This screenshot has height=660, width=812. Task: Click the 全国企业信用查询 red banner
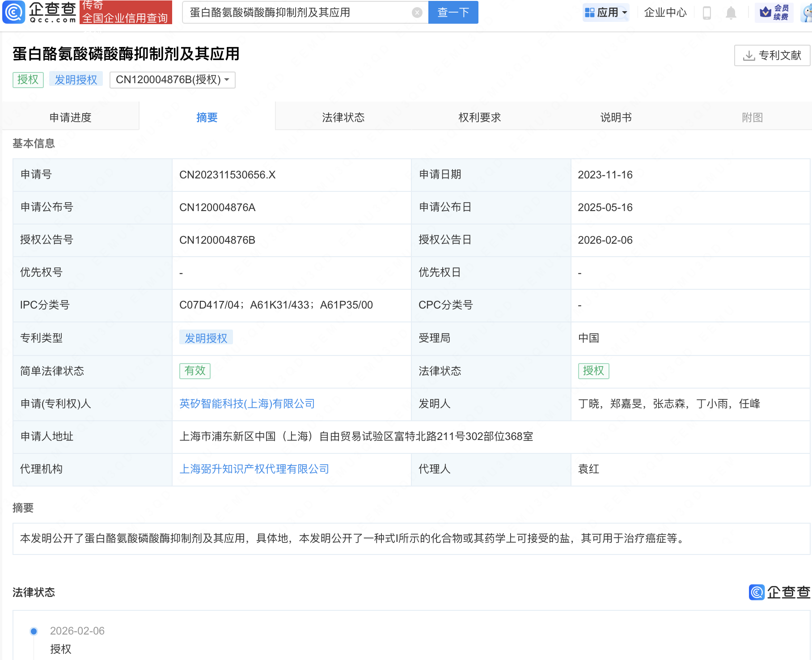pyautogui.click(x=126, y=17)
